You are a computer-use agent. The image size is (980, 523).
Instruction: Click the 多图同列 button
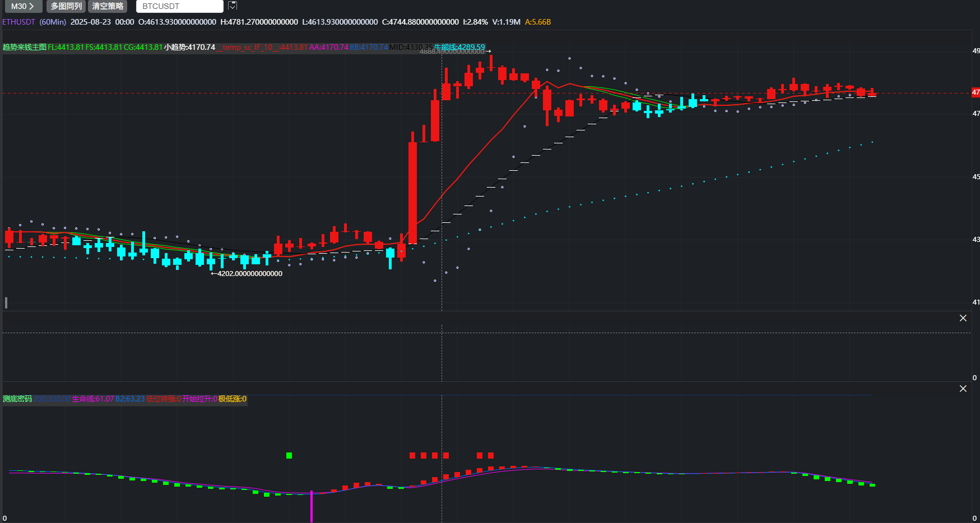tap(66, 6)
